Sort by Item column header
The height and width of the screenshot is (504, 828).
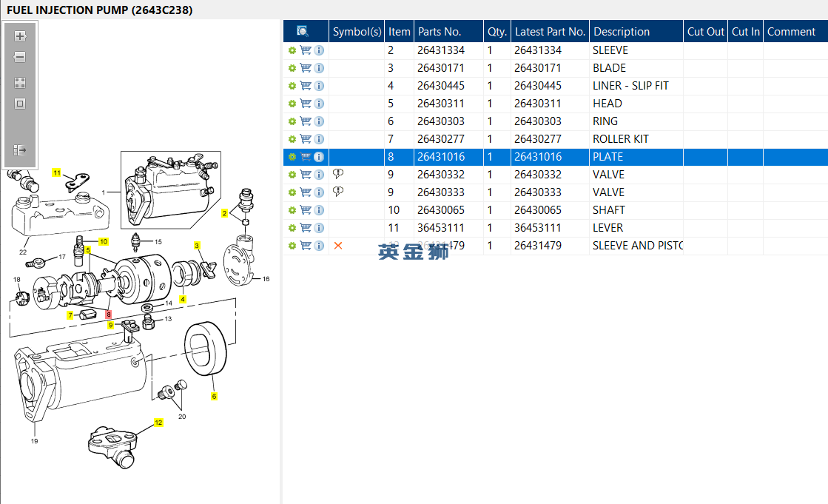[400, 31]
